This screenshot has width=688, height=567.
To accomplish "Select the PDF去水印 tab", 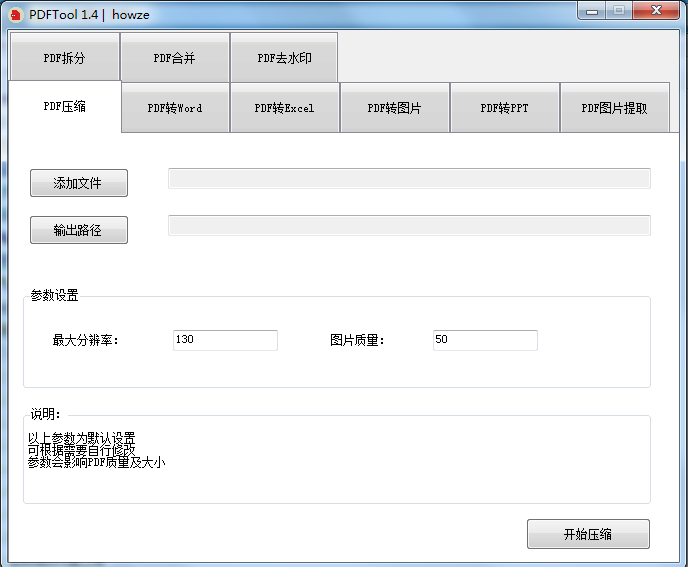I will click(284, 57).
